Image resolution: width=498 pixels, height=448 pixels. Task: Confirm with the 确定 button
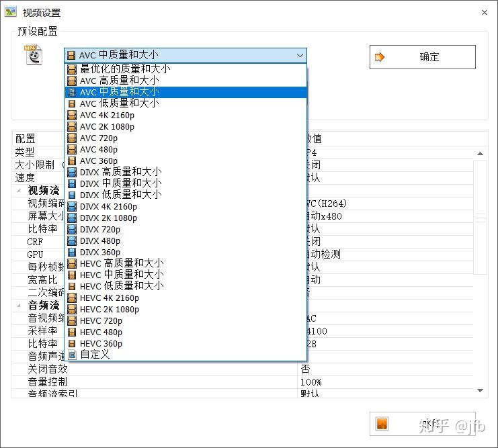[x=423, y=57]
